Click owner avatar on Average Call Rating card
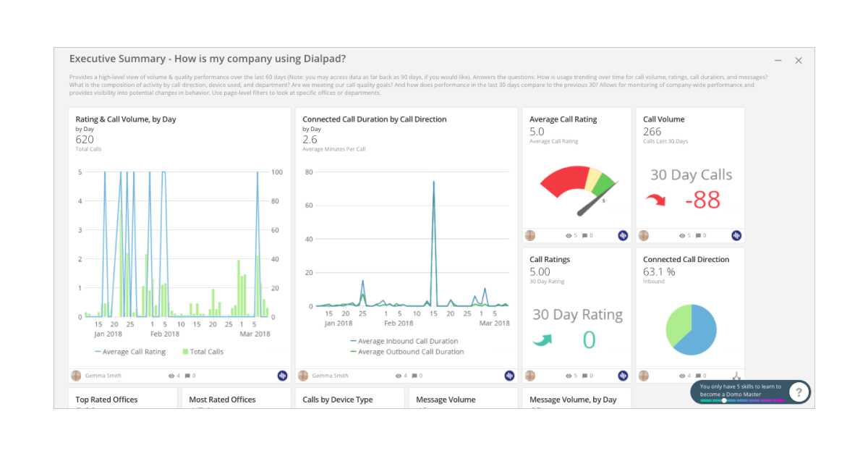The height and width of the screenshot is (456, 868). click(x=530, y=235)
